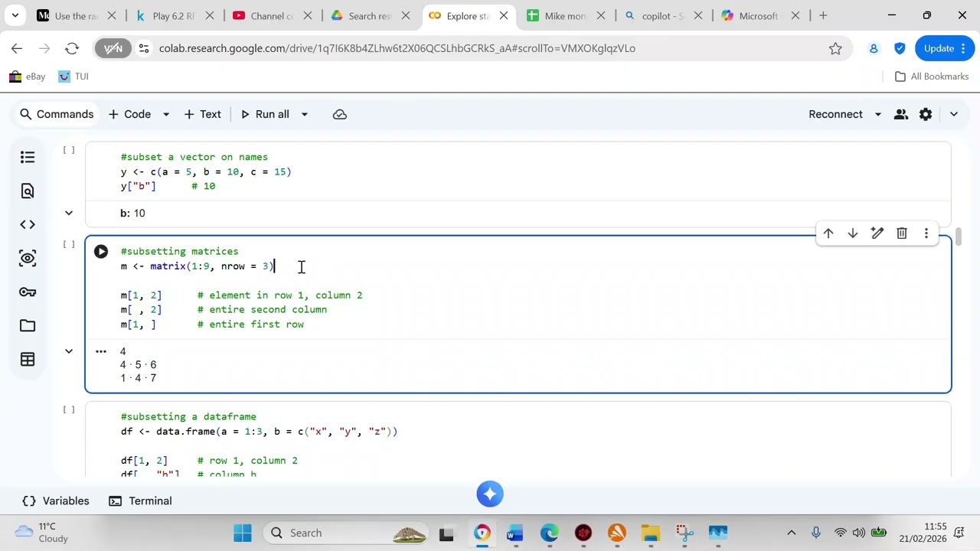This screenshot has height=551, width=980.
Task: Open the weather widget showing 11°C
Action: [x=42, y=533]
